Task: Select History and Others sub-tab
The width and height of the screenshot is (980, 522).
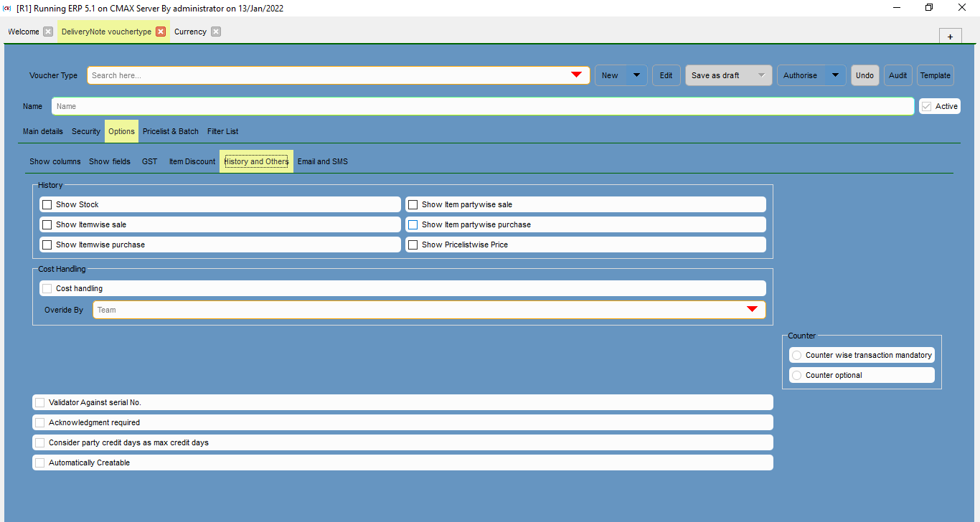Action: click(x=256, y=161)
